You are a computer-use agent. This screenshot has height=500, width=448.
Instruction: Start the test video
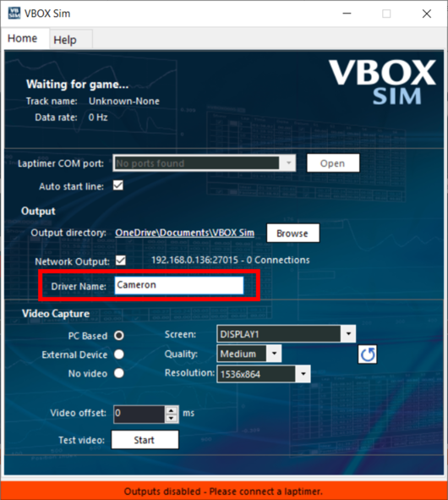point(145,440)
